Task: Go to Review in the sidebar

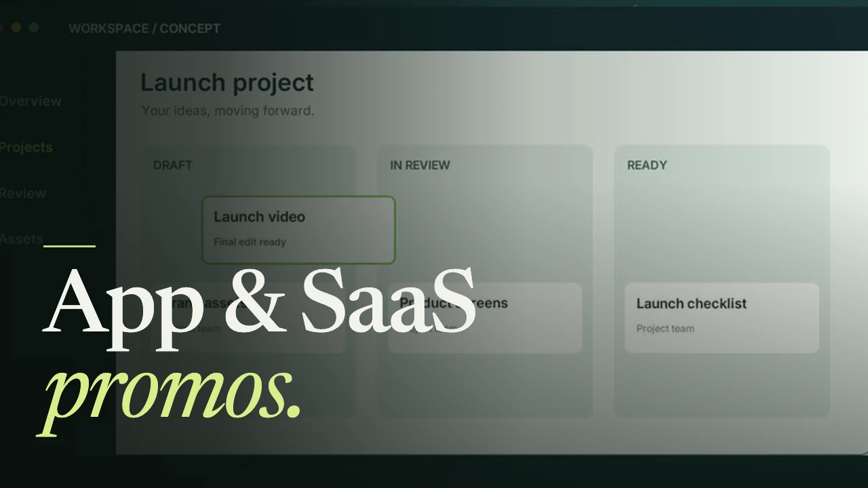Action: (23, 193)
